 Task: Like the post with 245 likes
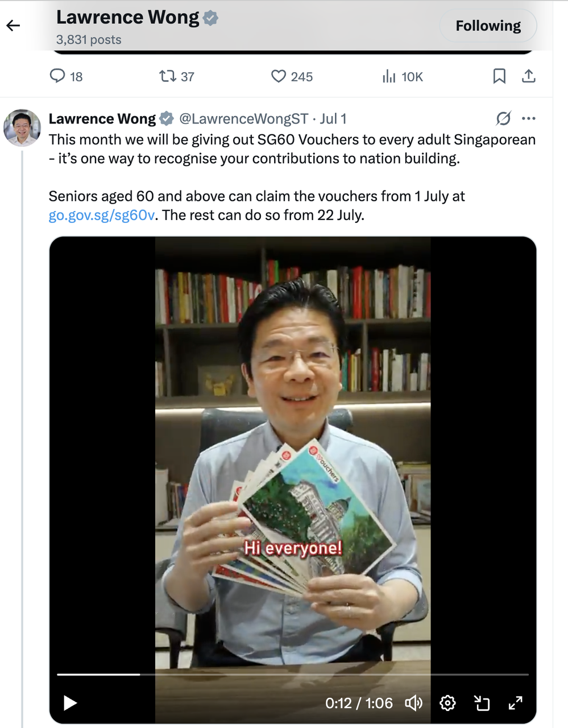278,76
